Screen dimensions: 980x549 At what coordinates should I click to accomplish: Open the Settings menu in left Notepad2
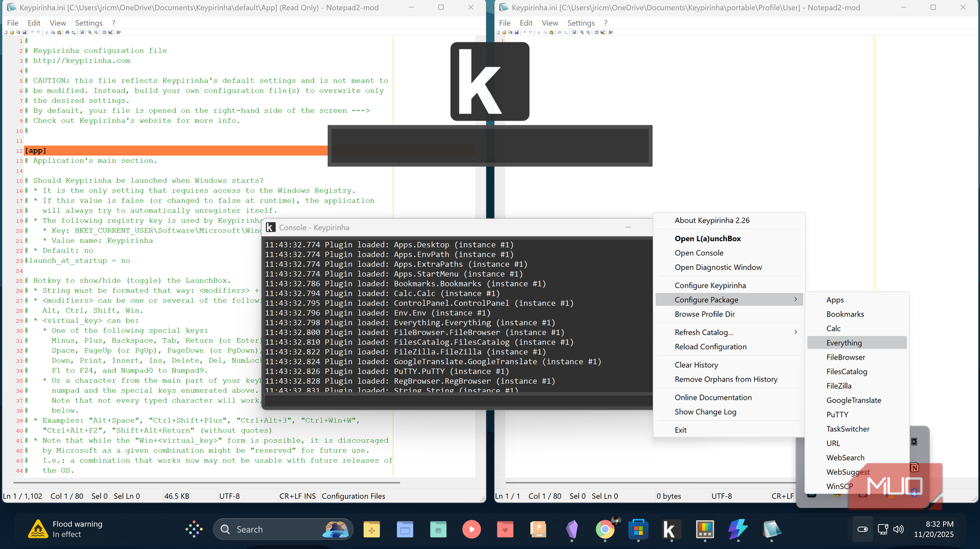coord(88,23)
